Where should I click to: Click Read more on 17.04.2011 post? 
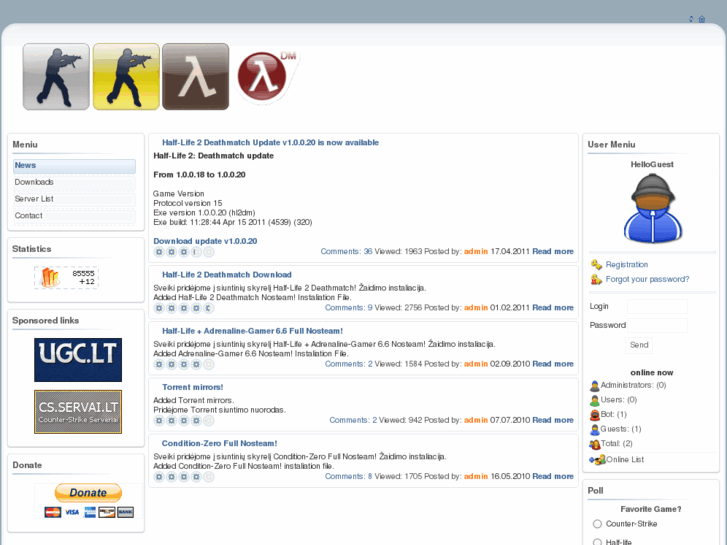point(553,251)
